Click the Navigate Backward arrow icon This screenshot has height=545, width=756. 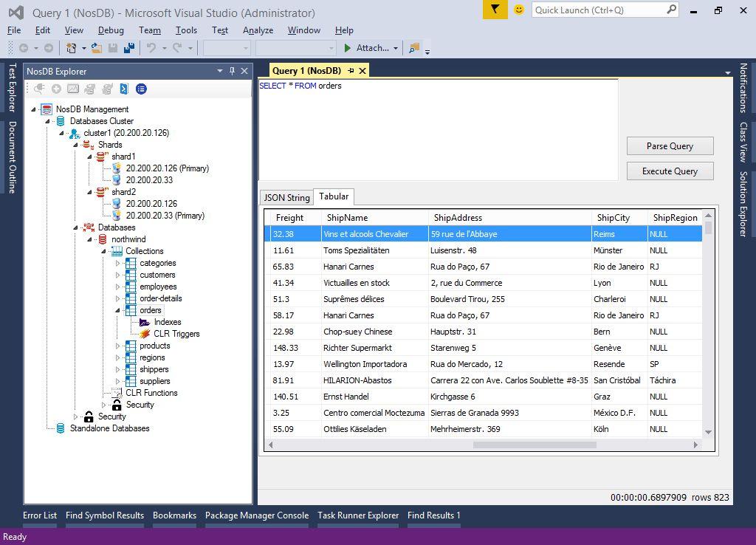tap(23, 48)
